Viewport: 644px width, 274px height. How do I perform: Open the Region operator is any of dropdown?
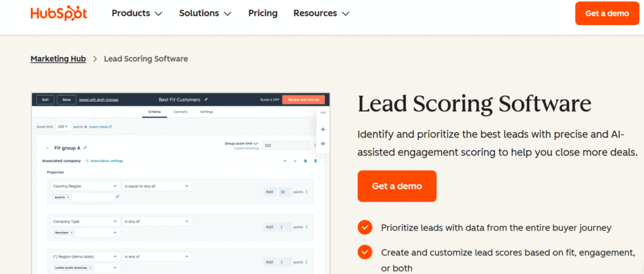(x=157, y=257)
